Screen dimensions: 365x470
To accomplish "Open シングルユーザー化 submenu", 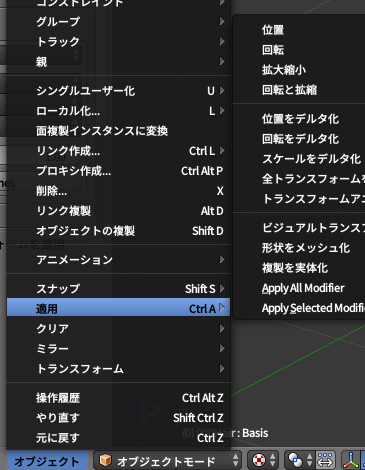I will coord(118,91).
